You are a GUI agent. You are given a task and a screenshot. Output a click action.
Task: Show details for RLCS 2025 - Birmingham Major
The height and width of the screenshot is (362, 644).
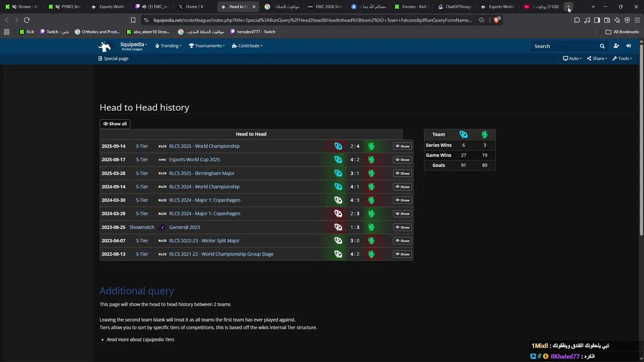pyautogui.click(x=402, y=173)
